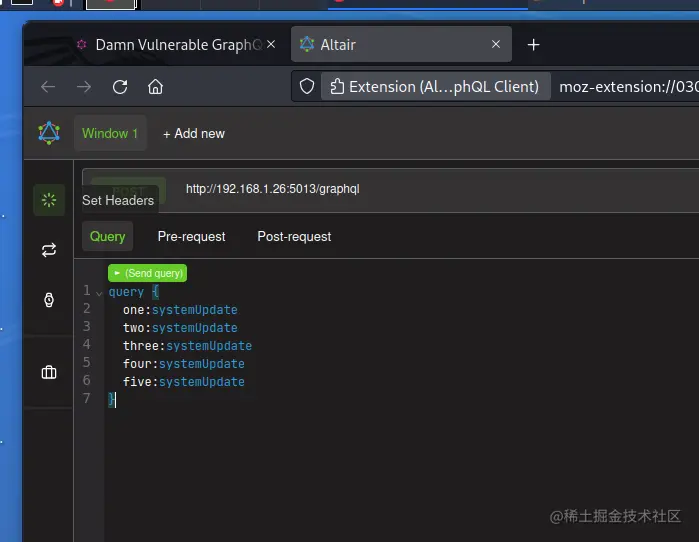Image resolution: width=699 pixels, height=542 pixels.
Task: Select the Altair browser tab
Action: tap(401, 44)
